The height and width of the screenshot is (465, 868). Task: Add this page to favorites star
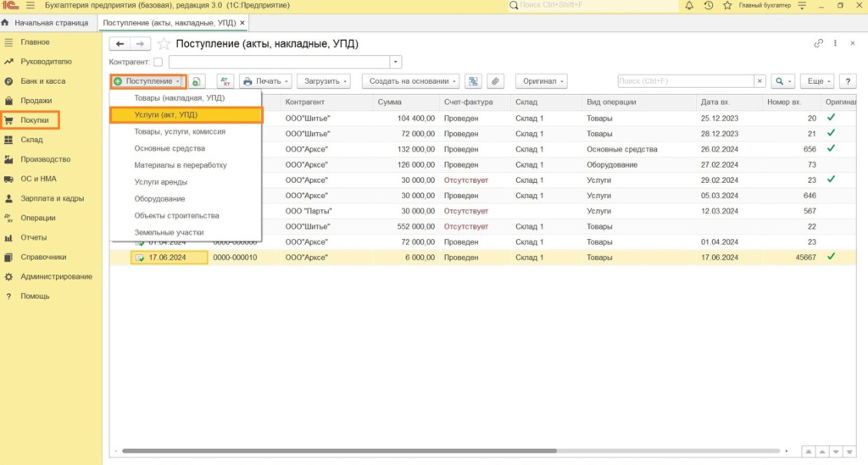[x=164, y=44]
